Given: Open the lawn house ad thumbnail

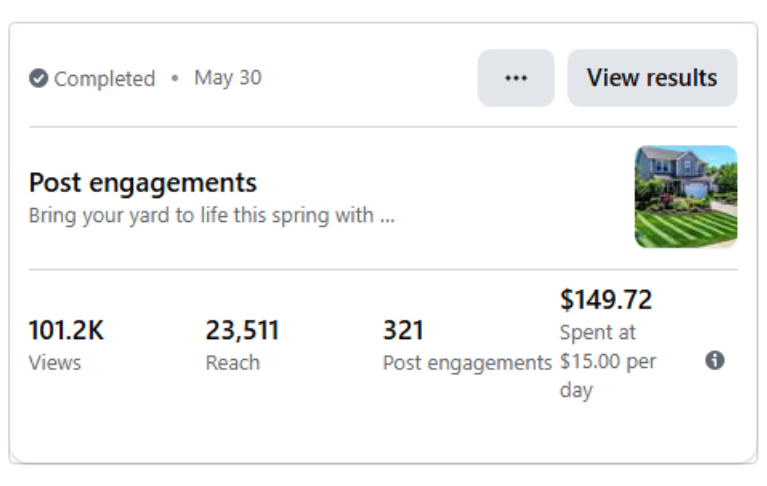Looking at the screenshot, I should pyautogui.click(x=686, y=197).
